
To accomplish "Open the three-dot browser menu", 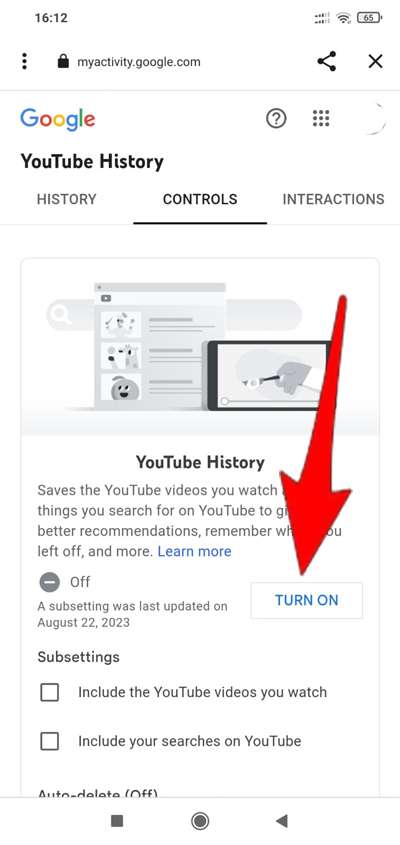I will click(x=24, y=61).
